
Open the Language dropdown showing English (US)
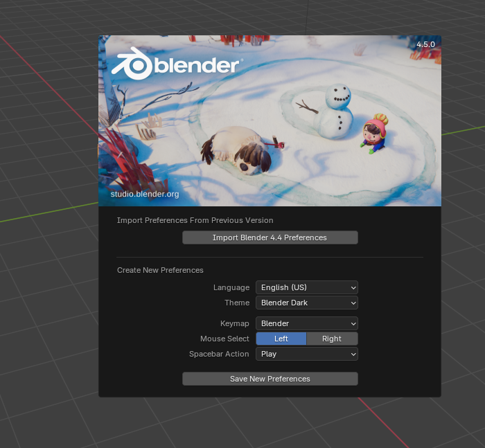pos(307,287)
